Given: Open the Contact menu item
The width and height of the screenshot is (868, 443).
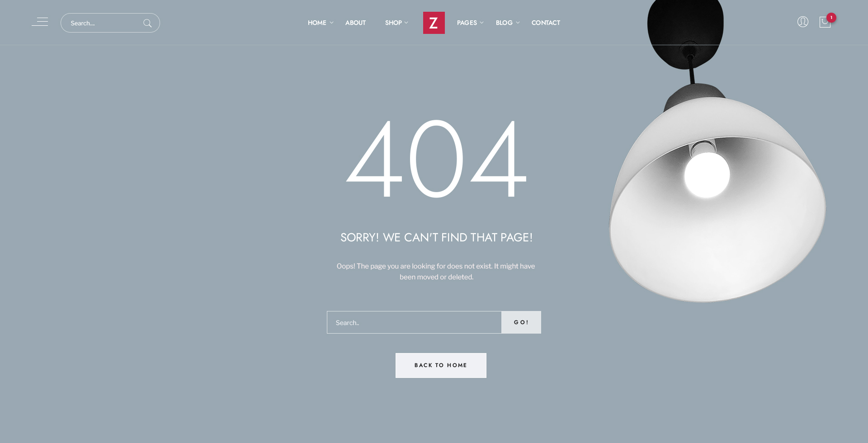Looking at the screenshot, I should click(546, 23).
